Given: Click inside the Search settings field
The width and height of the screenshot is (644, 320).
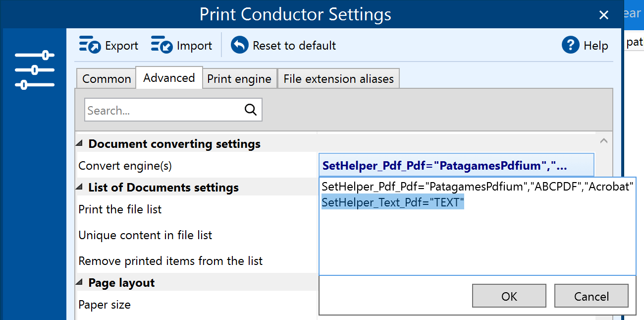Looking at the screenshot, I should coord(163,110).
